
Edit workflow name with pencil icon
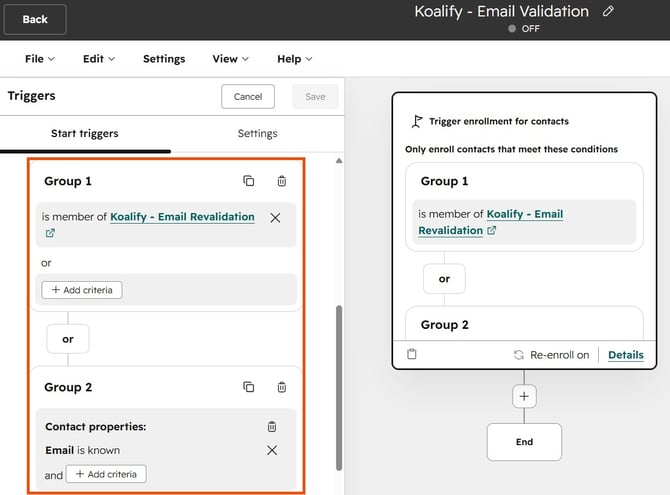click(x=608, y=11)
